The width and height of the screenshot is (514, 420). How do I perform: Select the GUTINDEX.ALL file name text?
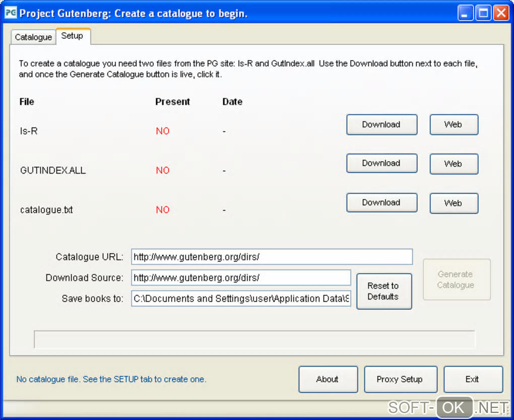(53, 170)
